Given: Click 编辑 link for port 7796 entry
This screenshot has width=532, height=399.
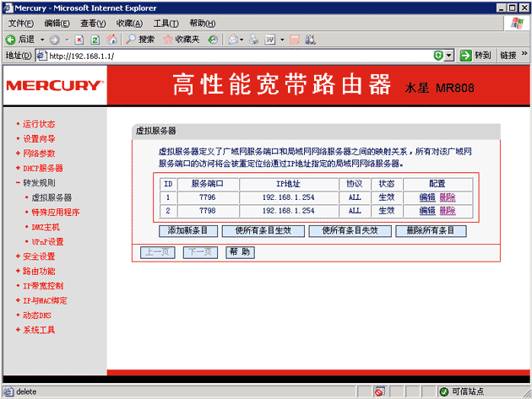Looking at the screenshot, I should tap(427, 197).
